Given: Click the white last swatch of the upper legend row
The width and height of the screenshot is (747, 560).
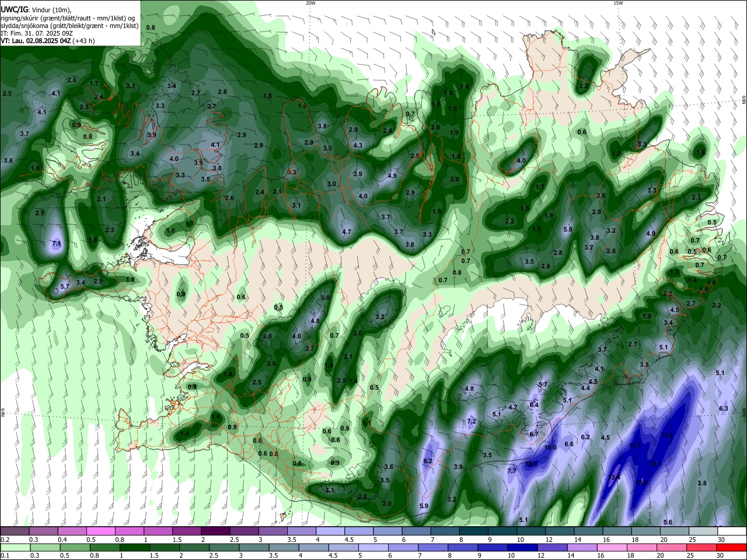Looking at the screenshot, I should click(732, 531).
